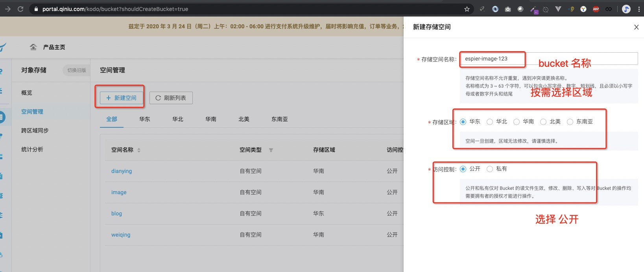Open the Chrome three-dot menu

coord(639,9)
